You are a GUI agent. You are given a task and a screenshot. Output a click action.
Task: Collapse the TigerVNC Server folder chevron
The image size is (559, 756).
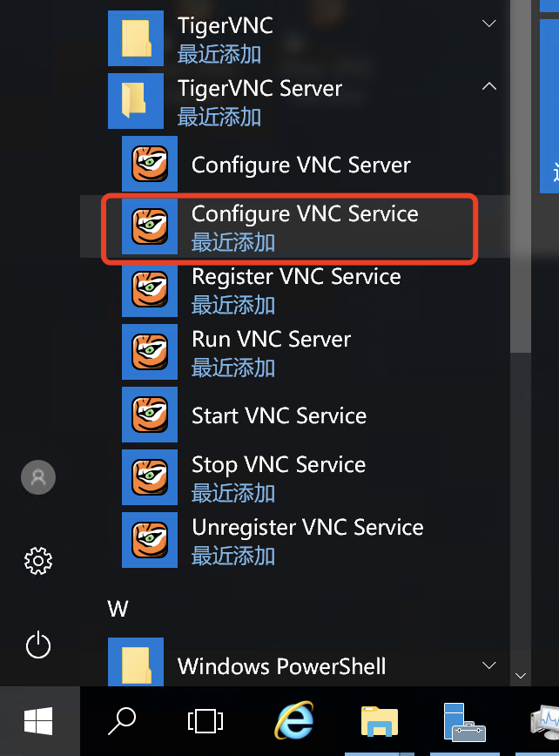click(489, 86)
